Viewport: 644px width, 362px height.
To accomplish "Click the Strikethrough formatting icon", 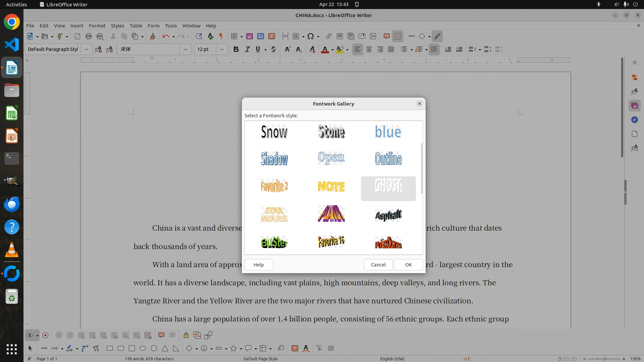I will [x=273, y=49].
